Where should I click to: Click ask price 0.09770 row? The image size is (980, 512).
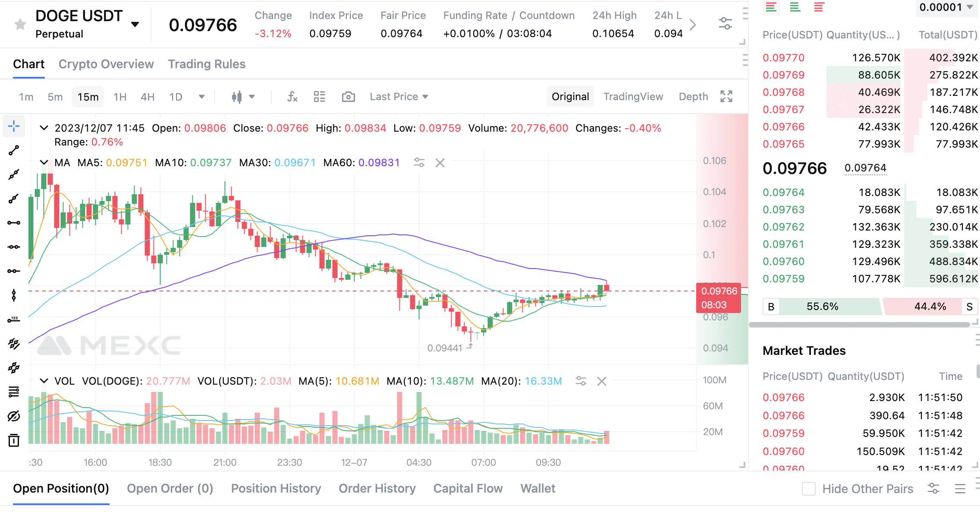[870, 58]
